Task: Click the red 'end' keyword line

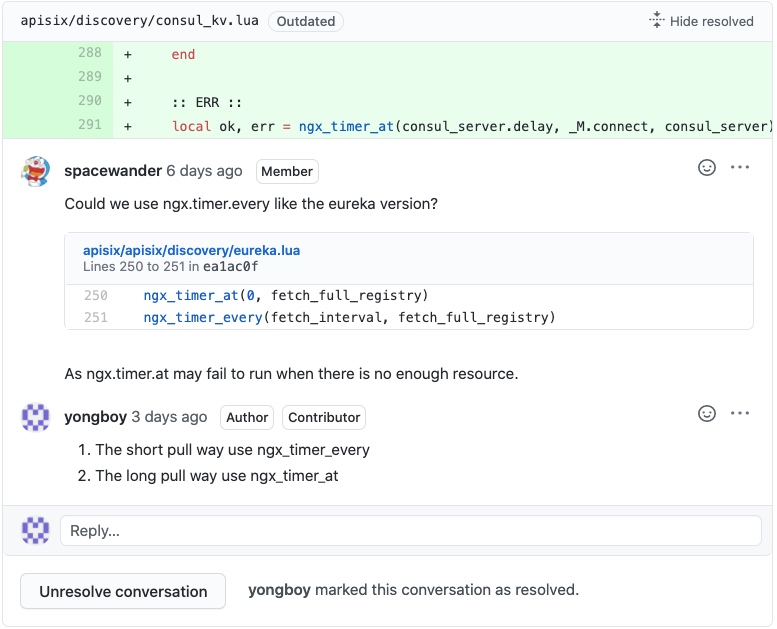Action: tap(183, 55)
